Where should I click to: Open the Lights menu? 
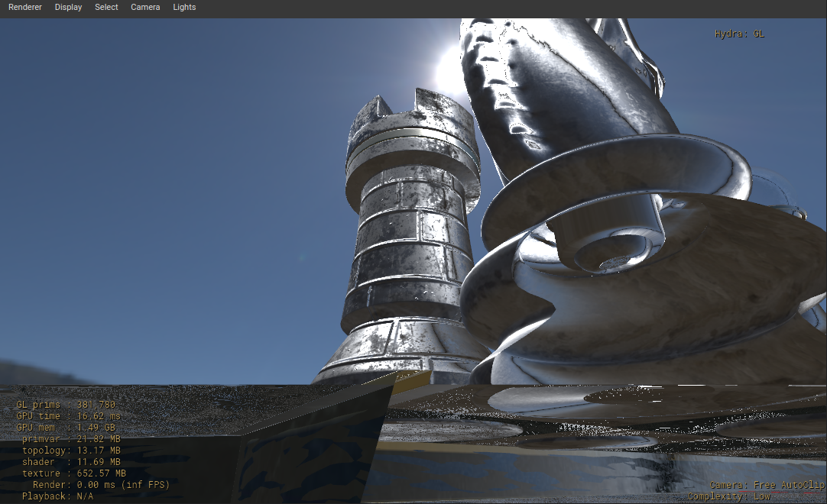pyautogui.click(x=184, y=7)
